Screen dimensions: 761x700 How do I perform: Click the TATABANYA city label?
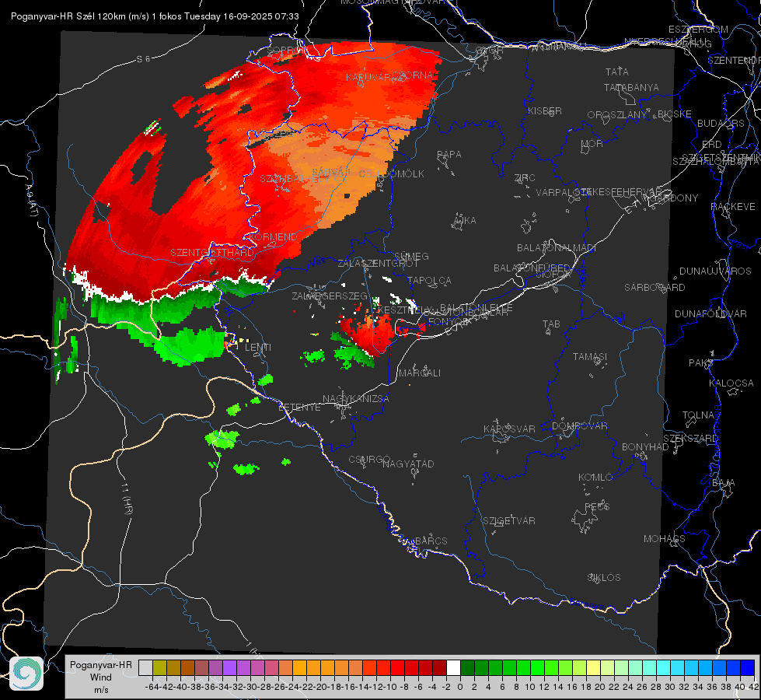coord(631,87)
